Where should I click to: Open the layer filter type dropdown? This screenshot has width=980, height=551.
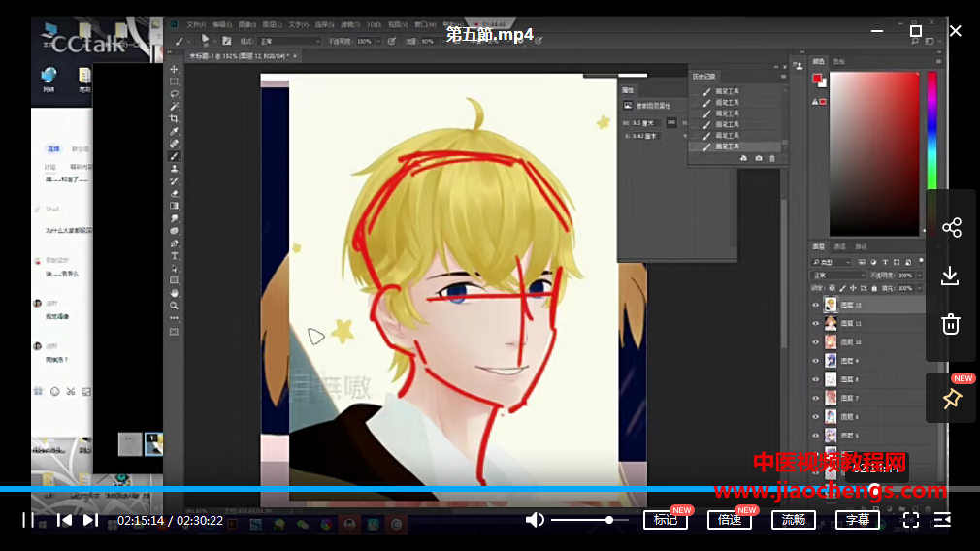click(832, 262)
